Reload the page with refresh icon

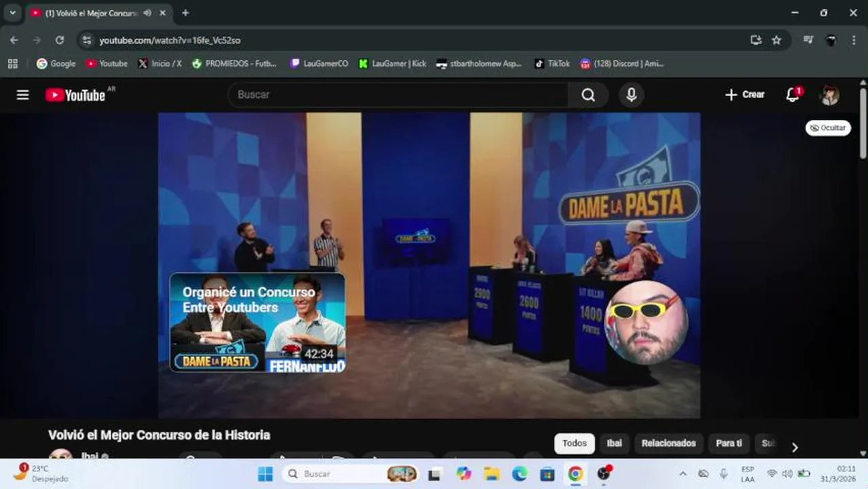click(60, 40)
